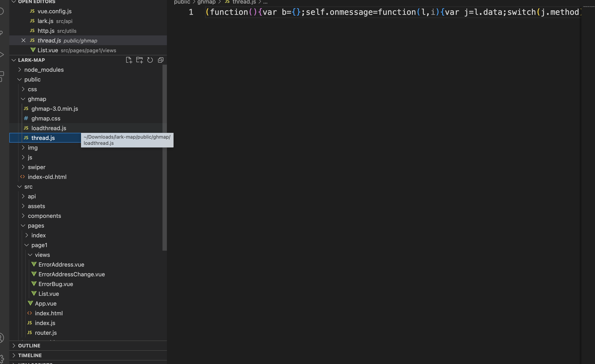Screen dimensions: 595x364
Task: Expand the TIMELINE panel
Action: [x=88, y=355]
